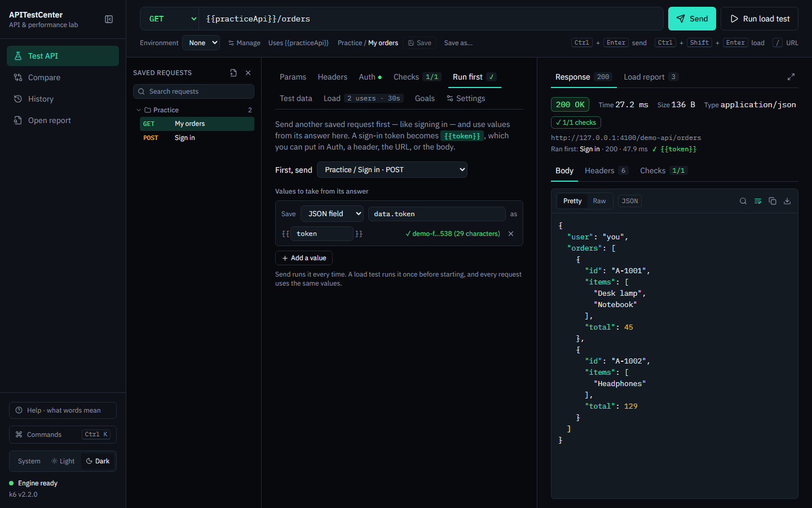Click Manage environments

tap(244, 43)
